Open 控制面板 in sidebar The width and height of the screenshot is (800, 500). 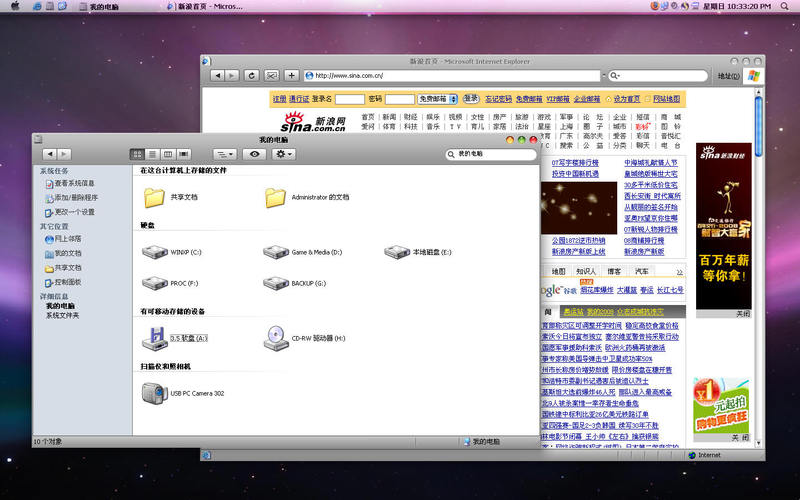pos(63,282)
